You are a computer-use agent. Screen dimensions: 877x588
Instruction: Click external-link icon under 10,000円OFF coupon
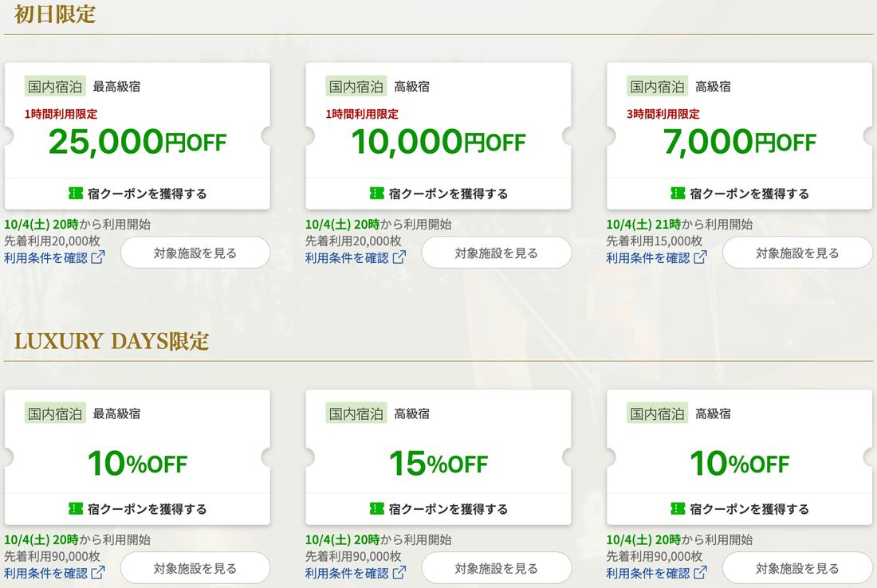399,257
